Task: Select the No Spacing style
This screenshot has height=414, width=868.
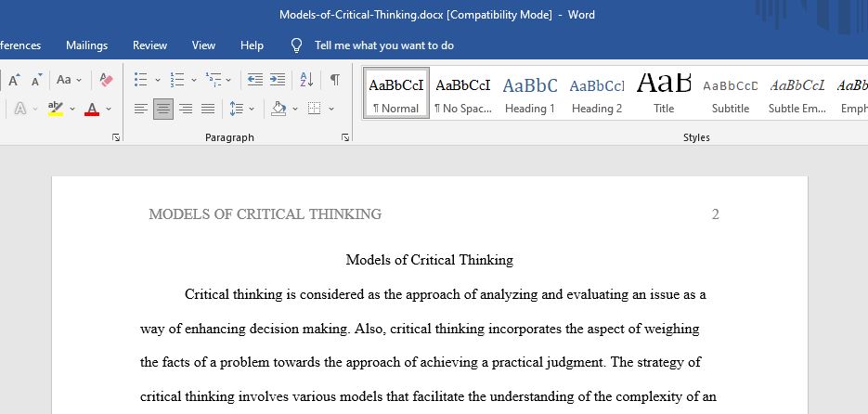Action: 463,93
